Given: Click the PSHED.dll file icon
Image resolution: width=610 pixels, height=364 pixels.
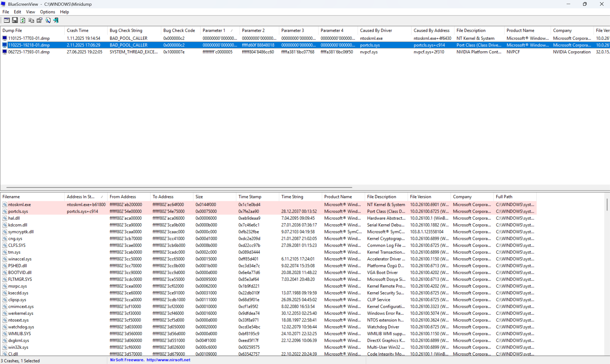Looking at the screenshot, I should pyautogui.click(x=5, y=266).
